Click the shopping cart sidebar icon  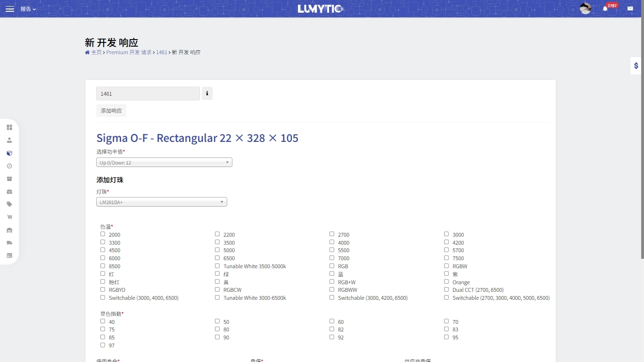[9, 217]
